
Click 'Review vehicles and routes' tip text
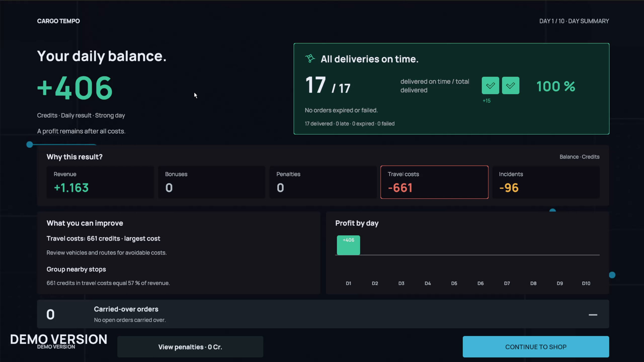[x=106, y=252]
